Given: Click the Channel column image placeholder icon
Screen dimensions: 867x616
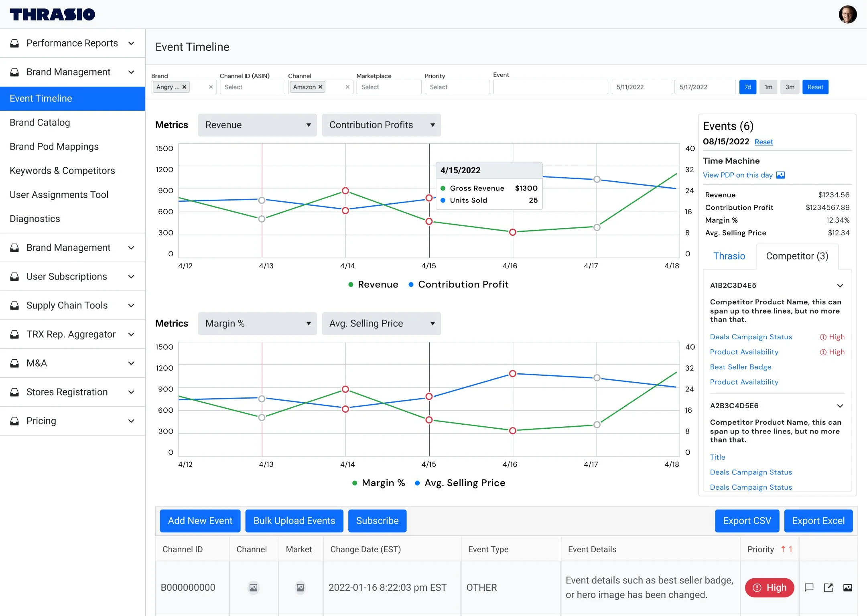Looking at the screenshot, I should (x=253, y=588).
